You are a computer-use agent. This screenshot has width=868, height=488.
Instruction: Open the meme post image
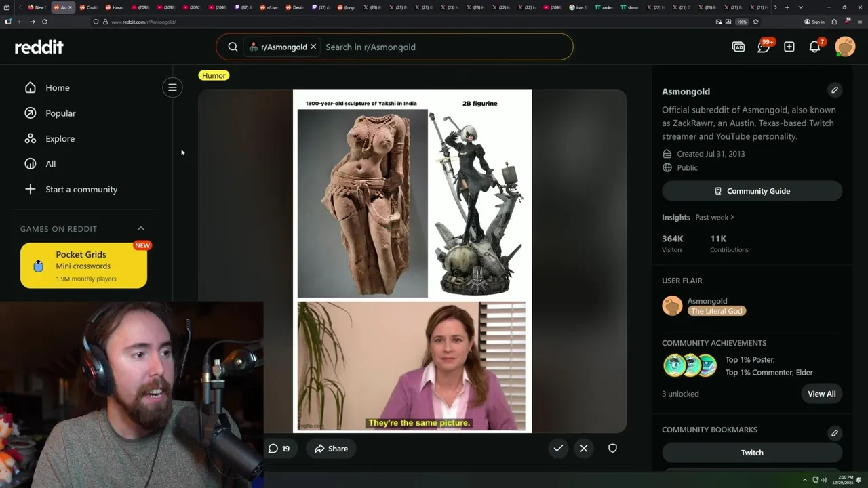[x=412, y=261]
